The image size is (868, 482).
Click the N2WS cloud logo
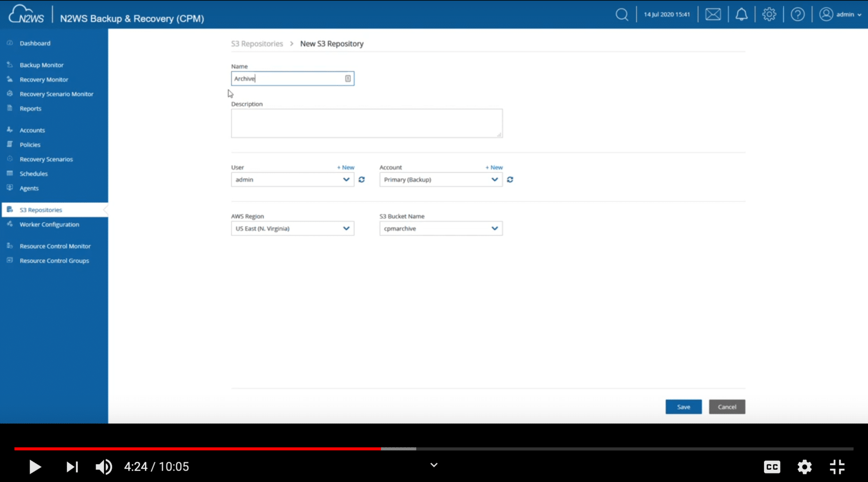click(25, 13)
